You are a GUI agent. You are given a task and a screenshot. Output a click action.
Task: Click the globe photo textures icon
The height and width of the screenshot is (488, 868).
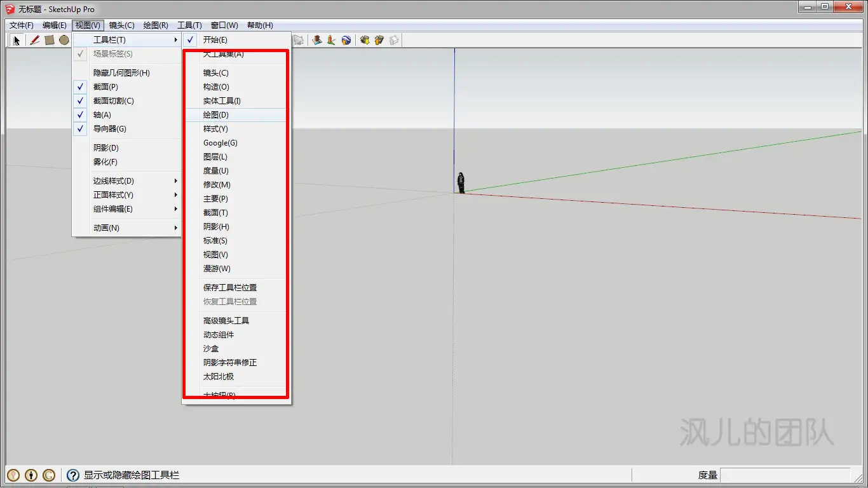[x=346, y=40]
